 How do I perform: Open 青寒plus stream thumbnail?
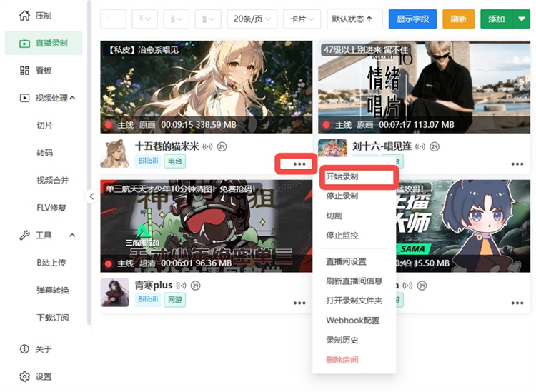click(206, 226)
